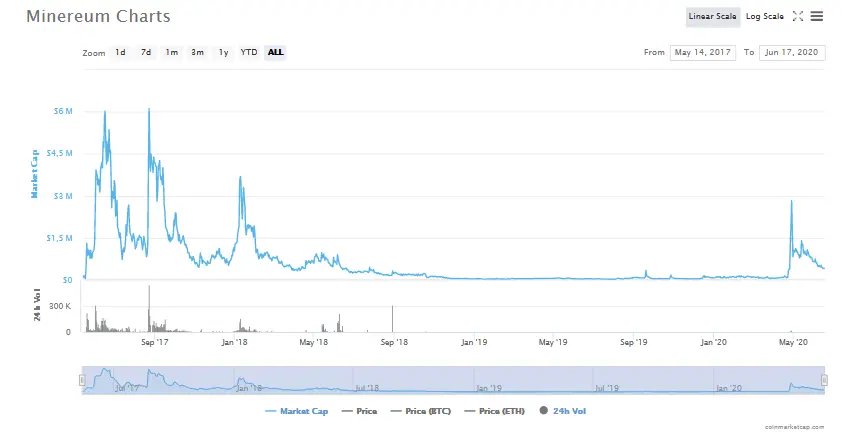Set zoom to 3m
Image resolution: width=849 pixels, height=440 pixels.
(198, 52)
